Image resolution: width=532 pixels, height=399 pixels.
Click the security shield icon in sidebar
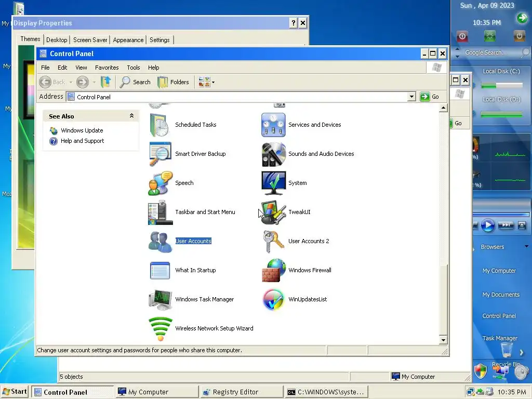click(480, 371)
